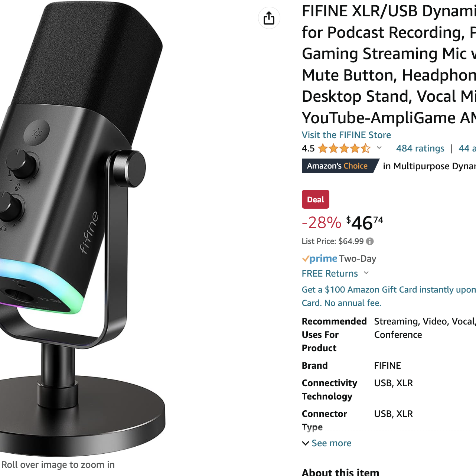Open the $100 Amazon Gift Card offer
This screenshot has height=476, width=476.
(388, 290)
